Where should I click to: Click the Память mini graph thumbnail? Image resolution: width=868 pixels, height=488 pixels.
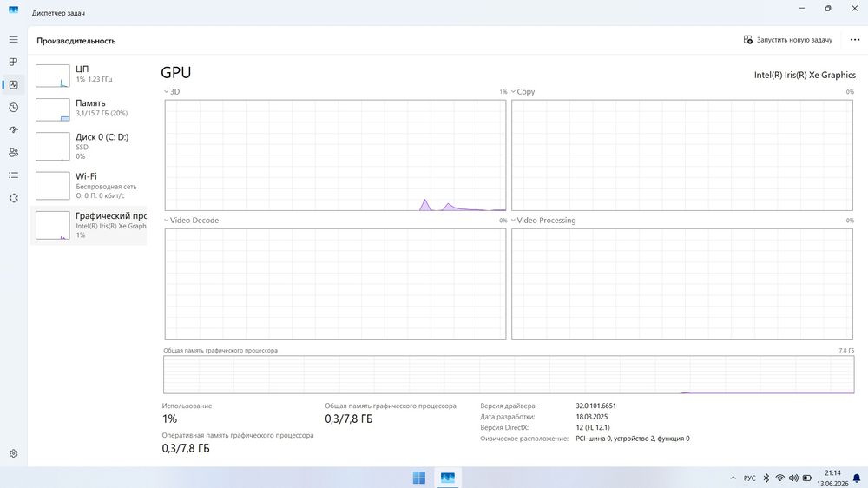pyautogui.click(x=53, y=109)
